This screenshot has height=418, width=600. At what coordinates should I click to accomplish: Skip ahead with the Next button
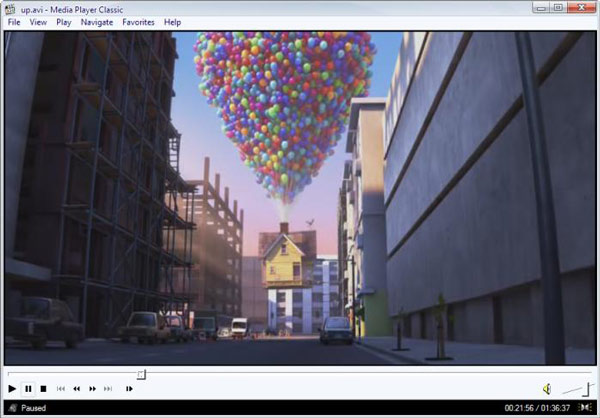click(108, 389)
